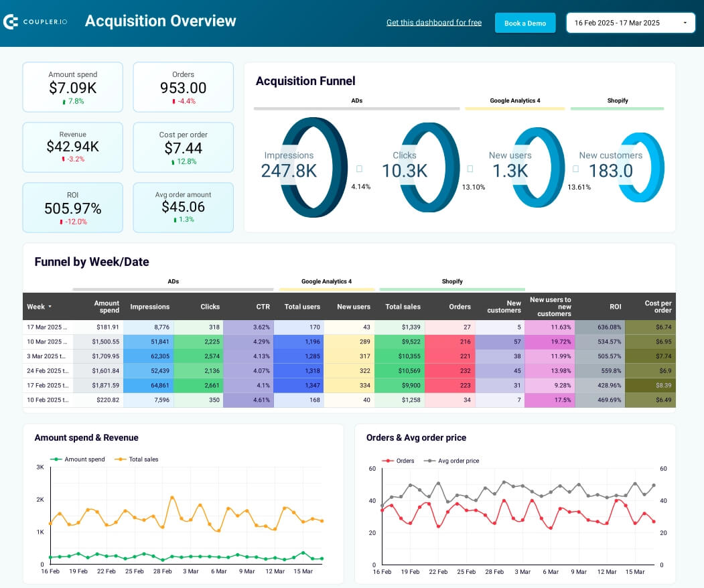Click the Week column sort arrow
704x588 pixels.
(50, 307)
